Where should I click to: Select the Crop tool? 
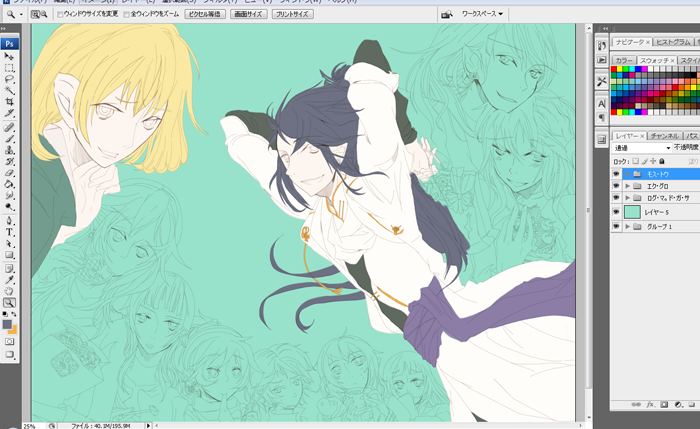tap(9, 102)
